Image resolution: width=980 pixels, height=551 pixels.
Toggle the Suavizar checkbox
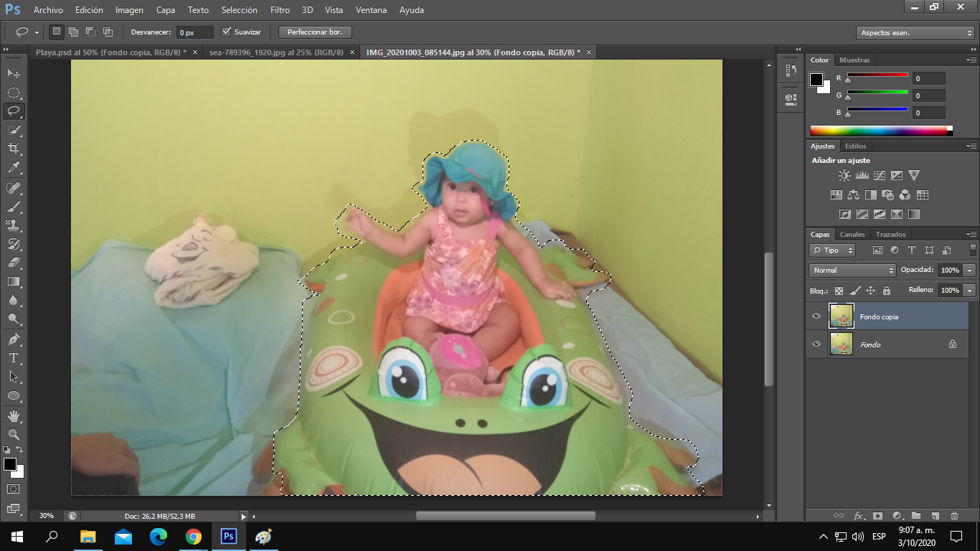point(227,32)
